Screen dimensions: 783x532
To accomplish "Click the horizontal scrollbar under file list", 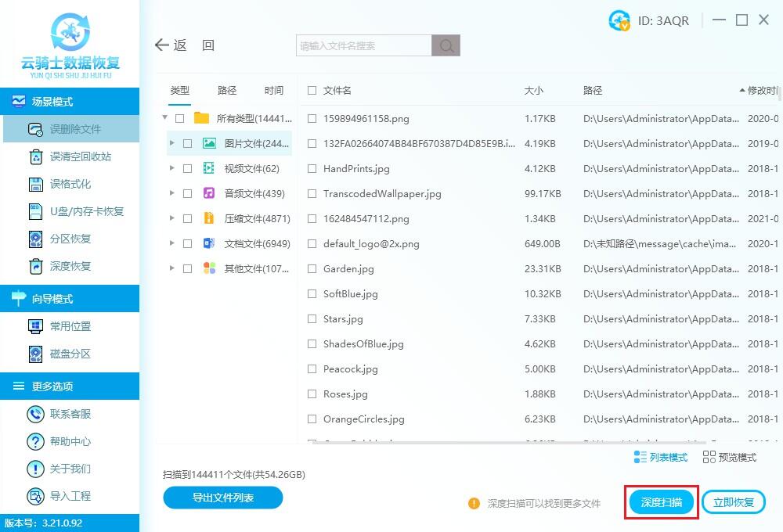I will point(510,442).
